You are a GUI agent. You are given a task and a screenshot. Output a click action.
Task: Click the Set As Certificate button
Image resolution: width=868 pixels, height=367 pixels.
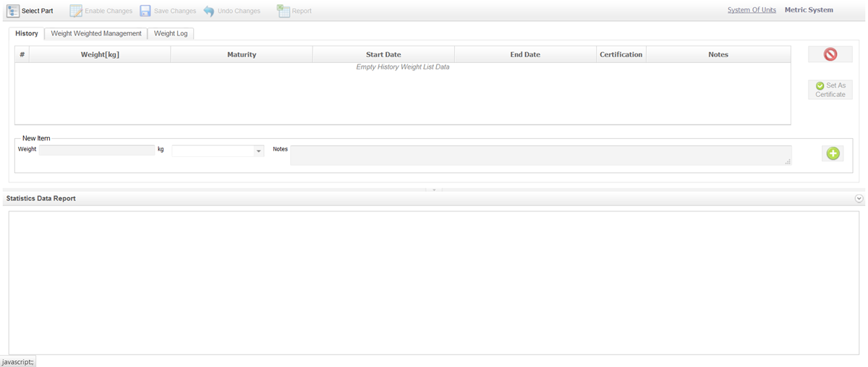click(x=830, y=90)
